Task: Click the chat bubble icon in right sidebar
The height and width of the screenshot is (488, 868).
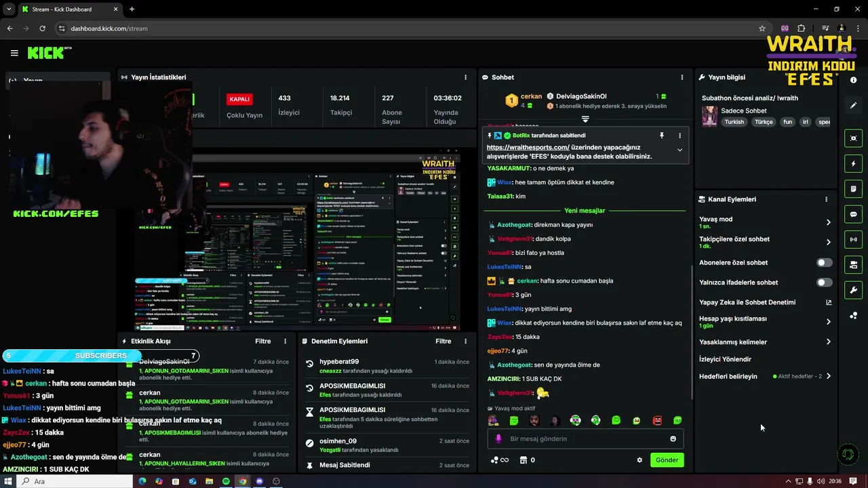Action: 854,214
